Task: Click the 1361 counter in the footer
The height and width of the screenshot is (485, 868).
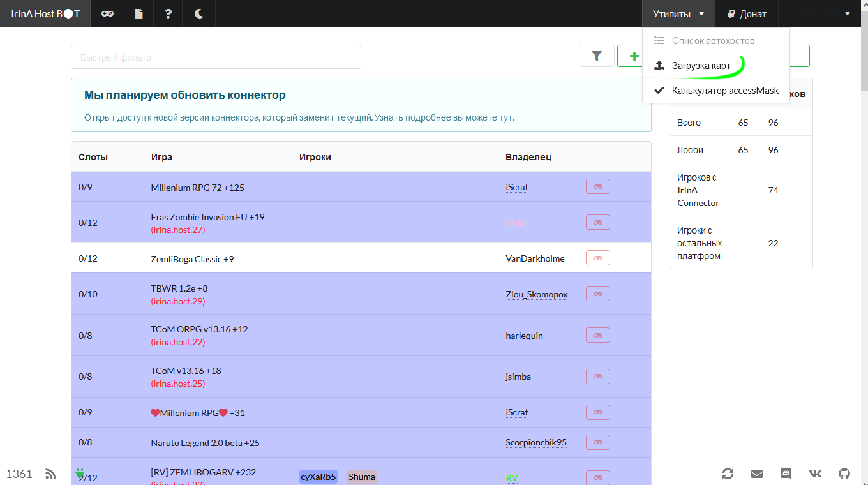Action: [19, 474]
